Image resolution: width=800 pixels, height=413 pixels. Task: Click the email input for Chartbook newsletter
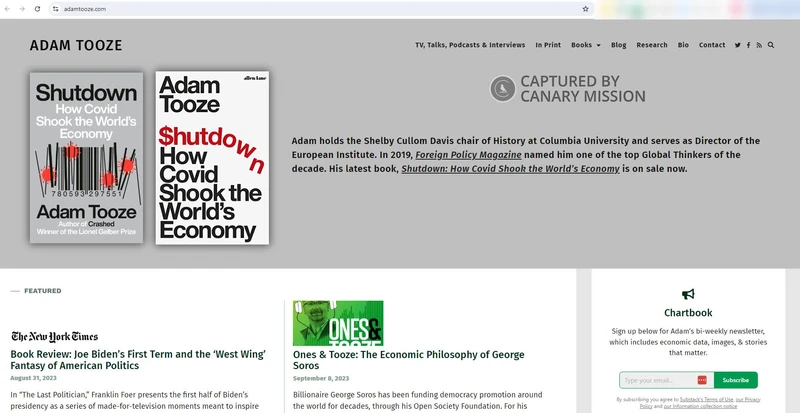656,380
